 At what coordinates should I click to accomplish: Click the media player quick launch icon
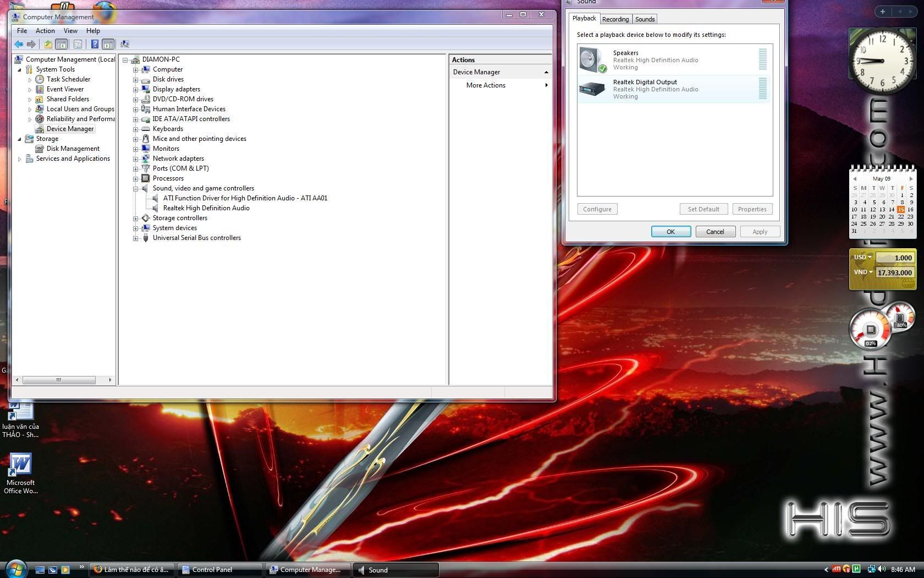click(65, 570)
